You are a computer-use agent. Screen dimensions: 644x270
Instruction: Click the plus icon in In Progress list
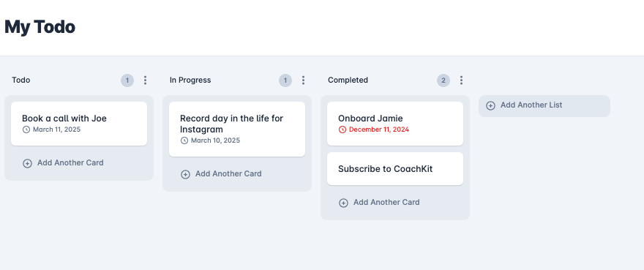(x=185, y=175)
